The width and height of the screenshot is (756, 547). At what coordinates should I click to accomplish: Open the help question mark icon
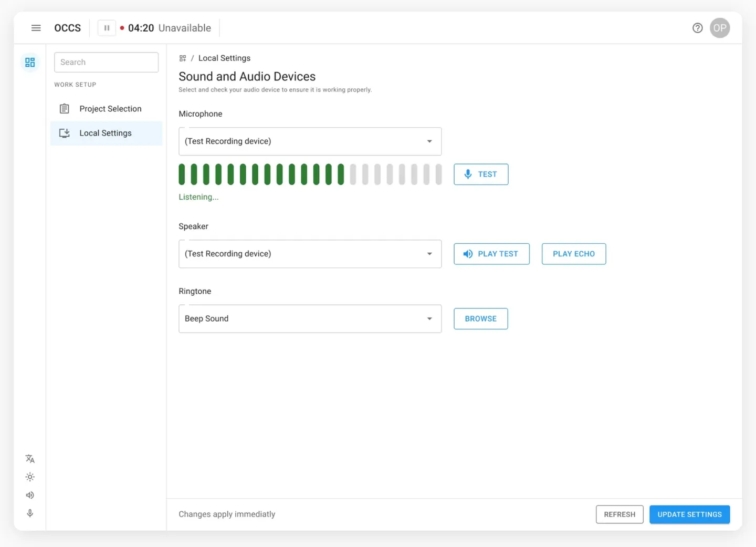[697, 28]
